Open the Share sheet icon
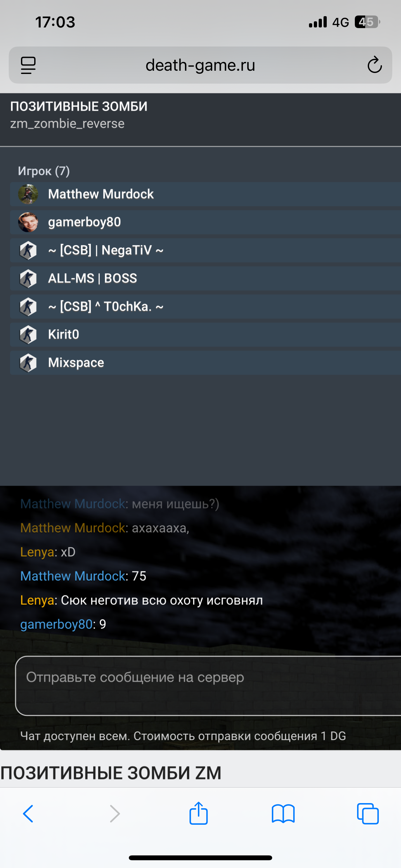Image resolution: width=401 pixels, height=868 pixels. coord(199,813)
